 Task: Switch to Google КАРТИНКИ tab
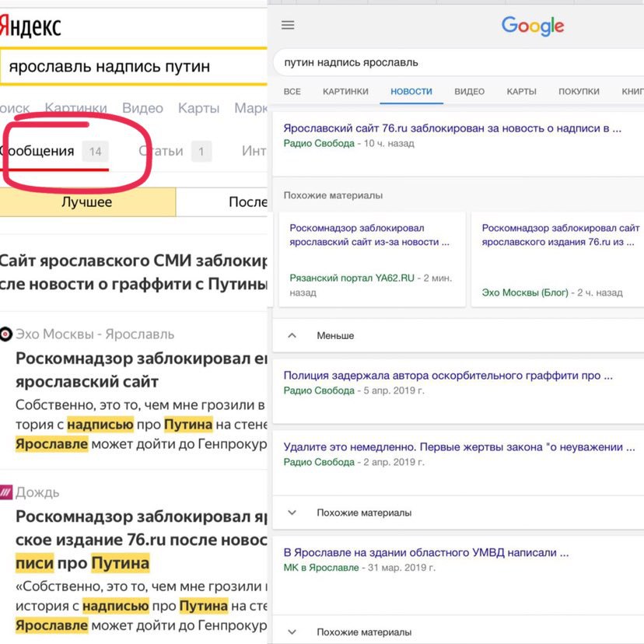[x=345, y=92]
